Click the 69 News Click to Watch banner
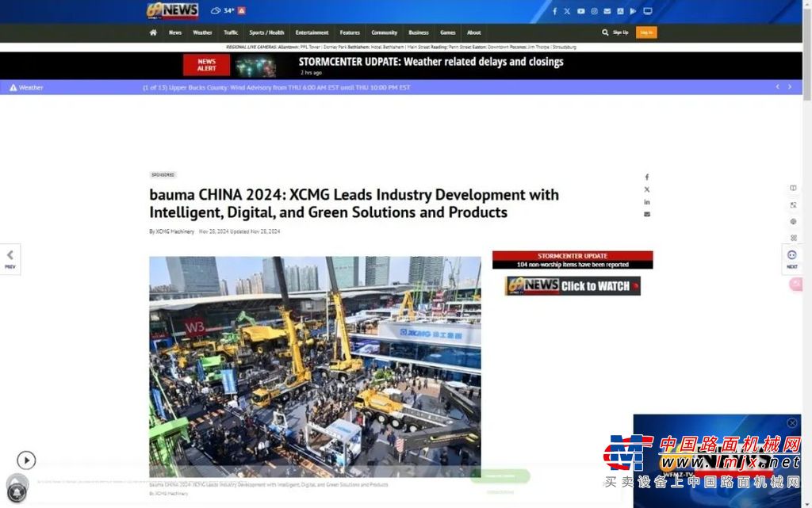812x508 pixels. pyautogui.click(x=573, y=285)
